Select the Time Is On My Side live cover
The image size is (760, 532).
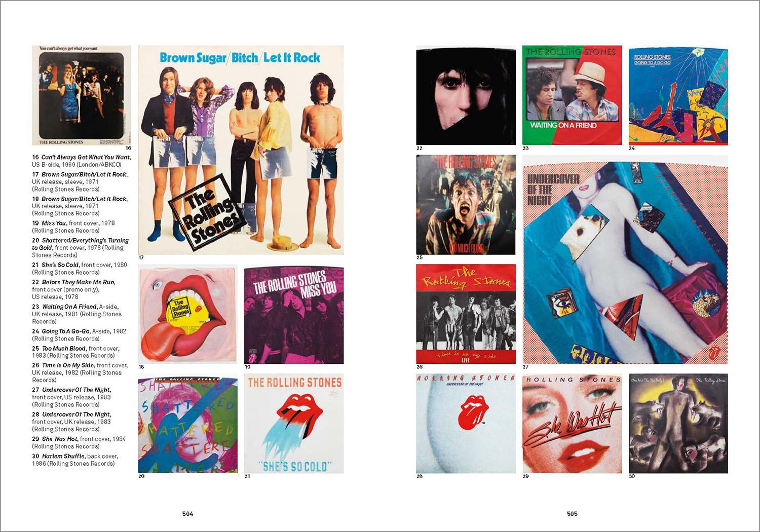pos(466,314)
